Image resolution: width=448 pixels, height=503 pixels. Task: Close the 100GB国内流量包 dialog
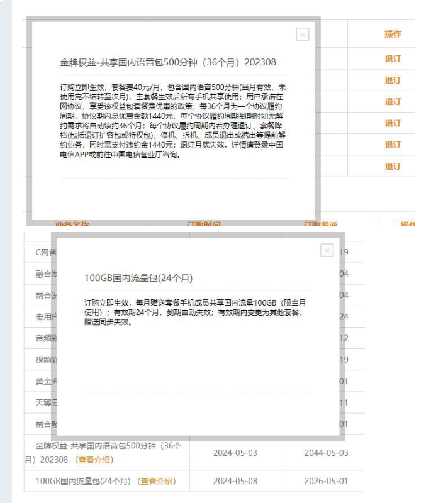tap(327, 250)
